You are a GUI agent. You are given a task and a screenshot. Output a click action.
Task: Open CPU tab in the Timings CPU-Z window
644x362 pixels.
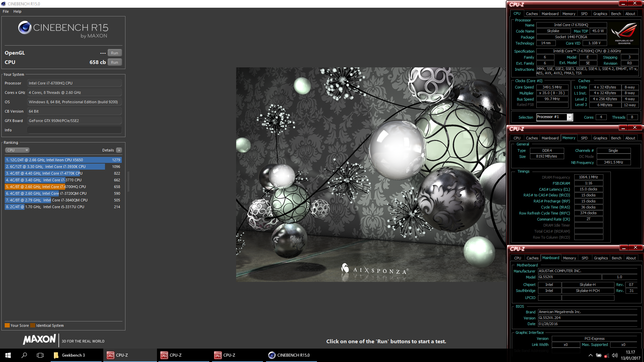[517, 138]
